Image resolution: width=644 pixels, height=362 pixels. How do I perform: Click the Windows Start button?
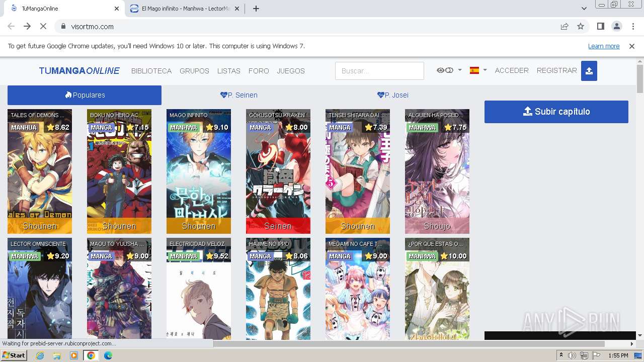pos(14,355)
